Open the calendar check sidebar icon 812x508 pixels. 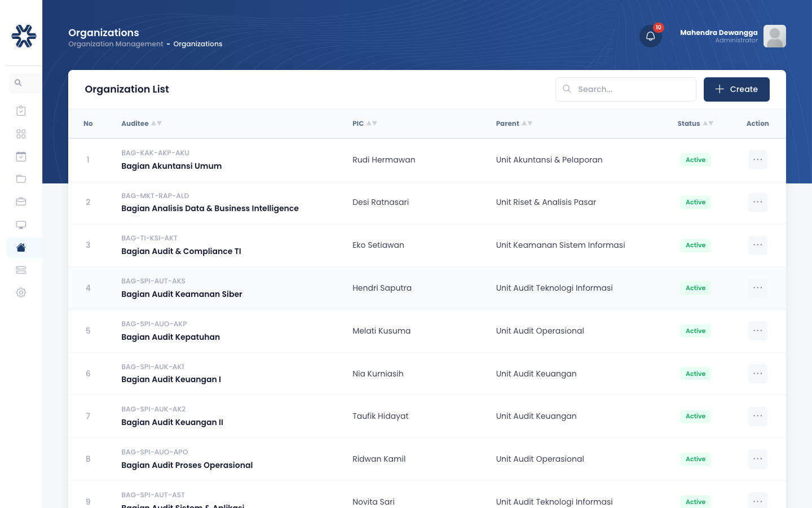coord(21,156)
